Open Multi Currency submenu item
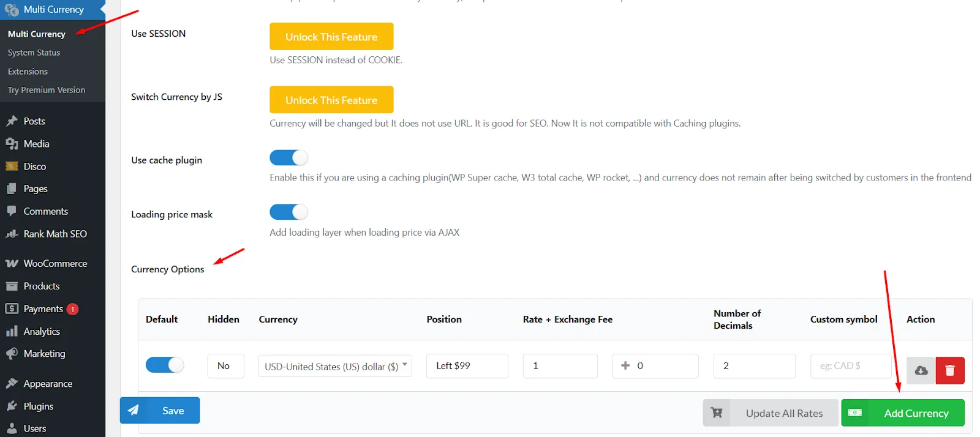This screenshot has width=980, height=437. pyautogui.click(x=37, y=34)
